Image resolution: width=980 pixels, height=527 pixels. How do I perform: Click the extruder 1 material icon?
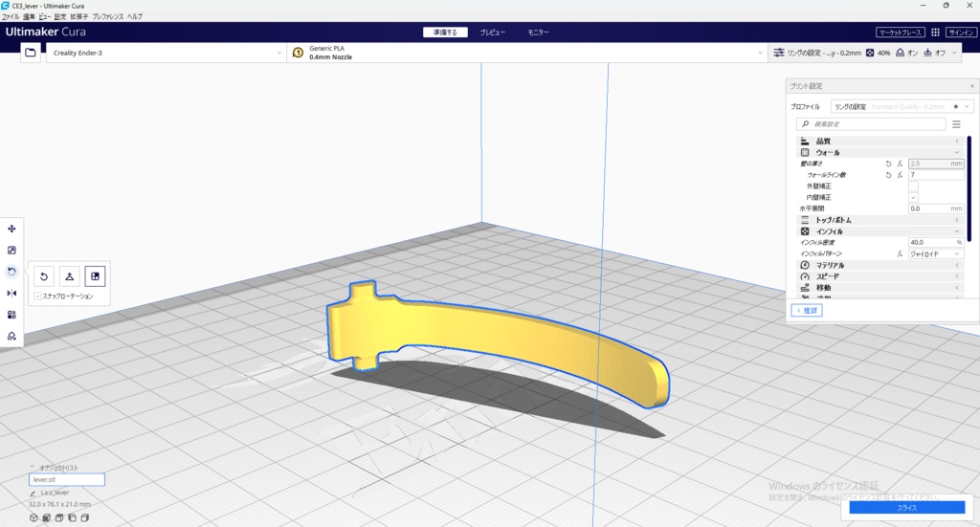pos(299,53)
